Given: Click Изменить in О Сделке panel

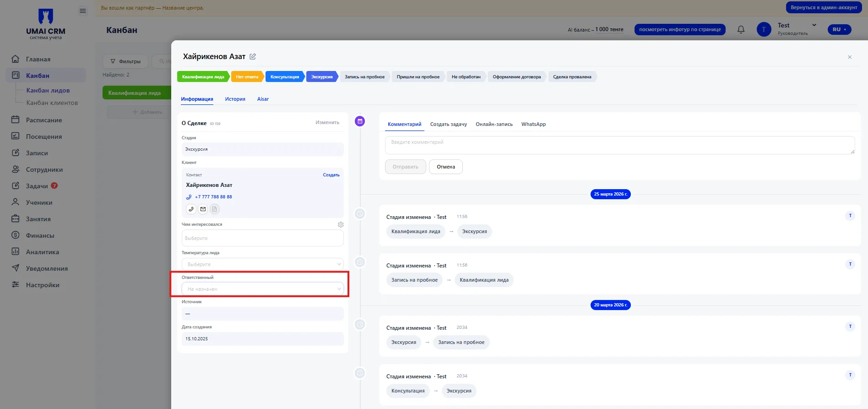Looking at the screenshot, I should 327,122.
